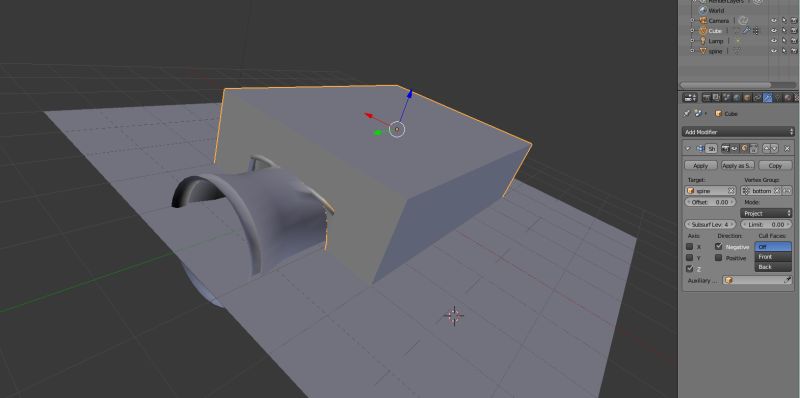This screenshot has width=800, height=398.
Task: Open the Object properties tab
Action: (747, 97)
